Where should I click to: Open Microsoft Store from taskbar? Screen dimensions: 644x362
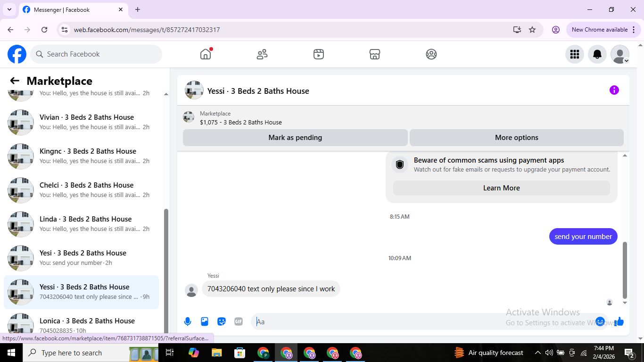point(240,353)
